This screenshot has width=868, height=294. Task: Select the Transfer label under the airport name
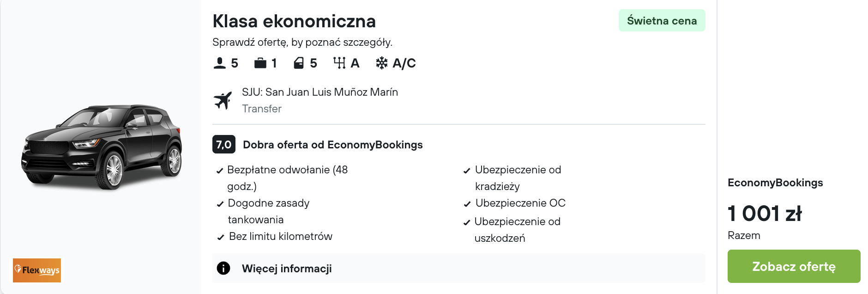pos(262,109)
